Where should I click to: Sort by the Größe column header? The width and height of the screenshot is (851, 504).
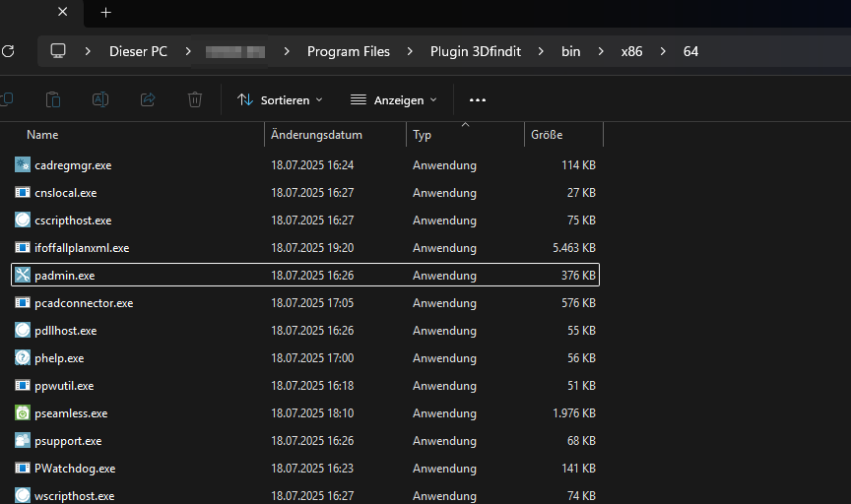coord(547,135)
